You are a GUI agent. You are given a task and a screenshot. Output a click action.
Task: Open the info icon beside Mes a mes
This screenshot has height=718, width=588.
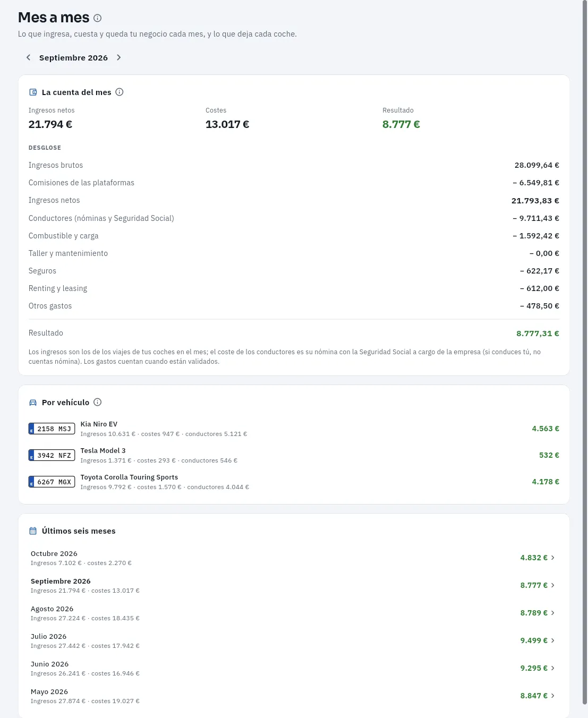coord(97,18)
